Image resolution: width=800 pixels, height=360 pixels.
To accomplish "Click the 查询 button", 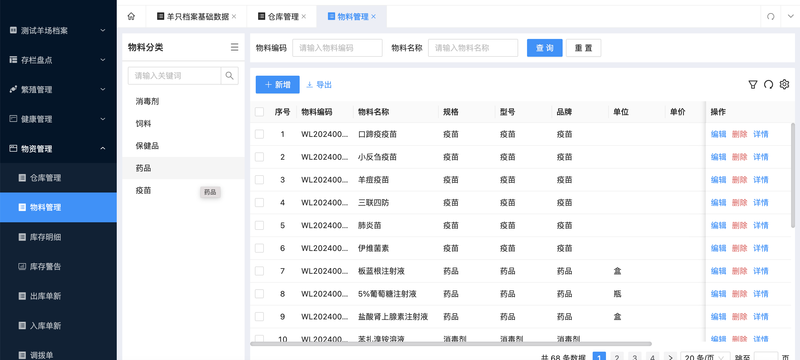I will [544, 48].
